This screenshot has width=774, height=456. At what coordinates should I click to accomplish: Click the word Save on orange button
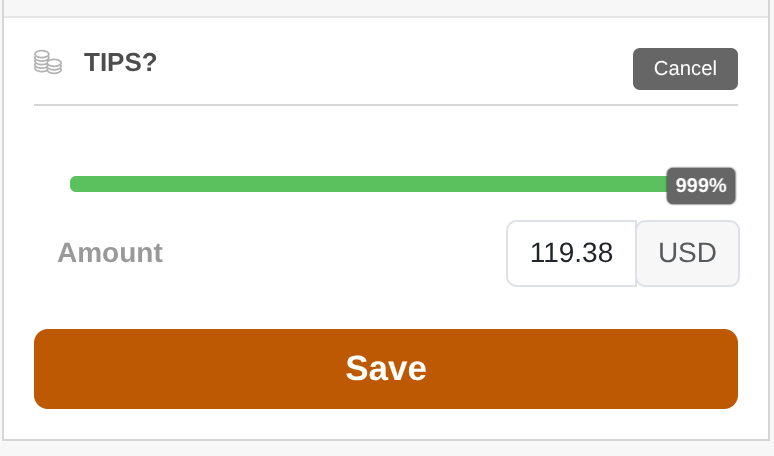386,369
